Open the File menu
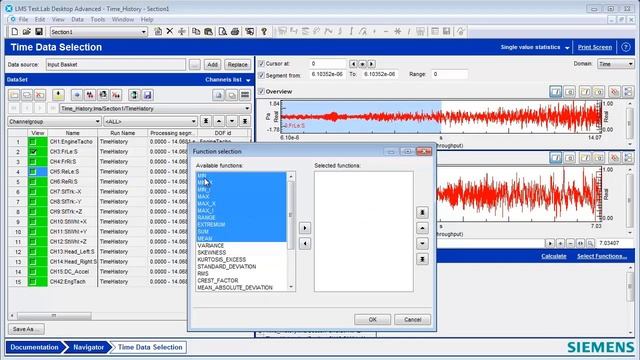640x360 pixels. tap(23, 19)
